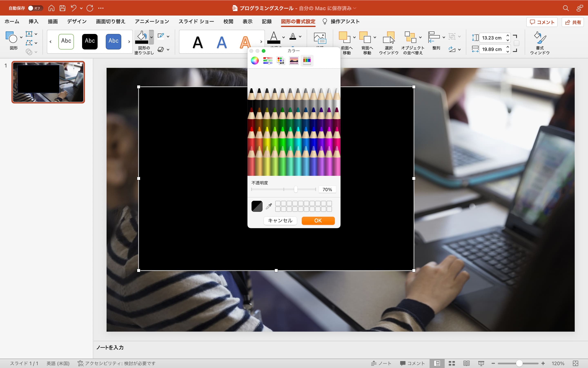This screenshot has height=368, width=588.
Task: Open the ホーム tab
Action: (12, 21)
